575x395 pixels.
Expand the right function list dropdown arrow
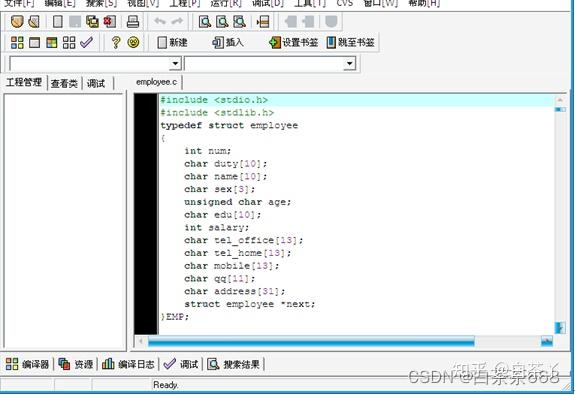point(349,64)
